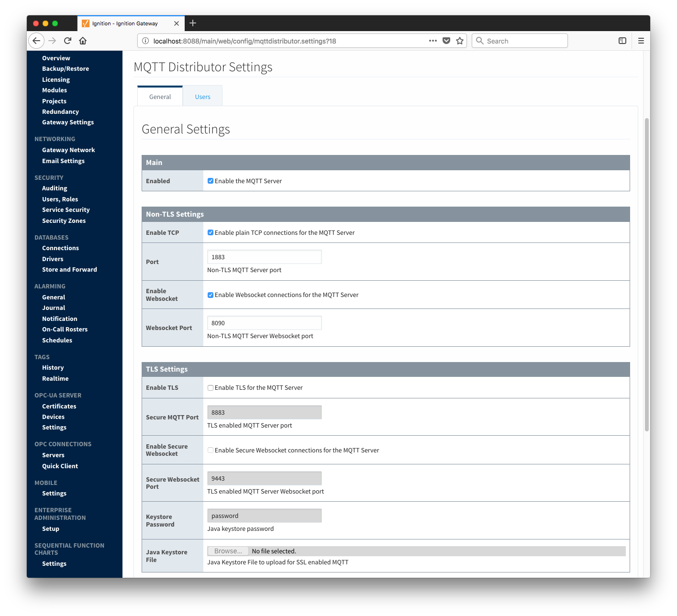The height and width of the screenshot is (616, 677).
Task: Open alarm Notification settings
Action: pos(59,319)
